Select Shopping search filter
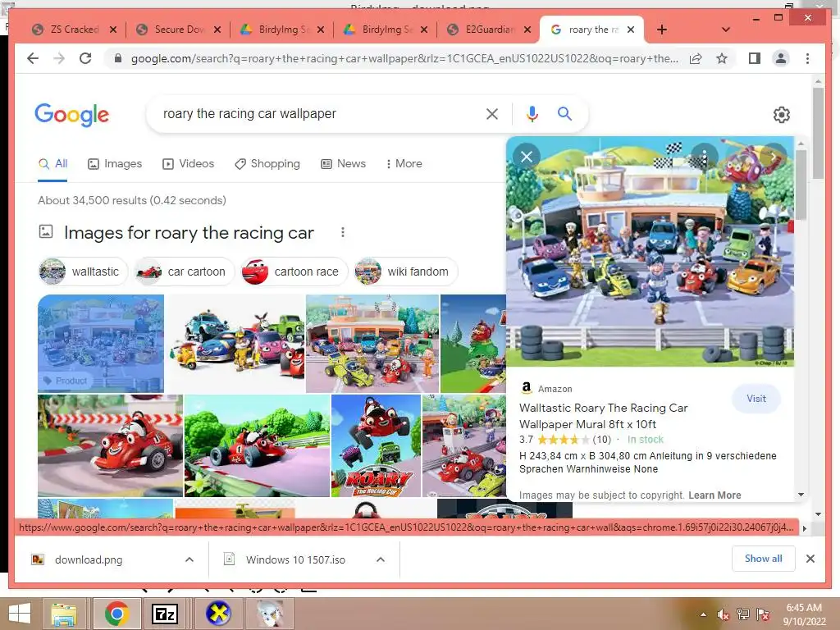The height and width of the screenshot is (630, 840). point(267,164)
